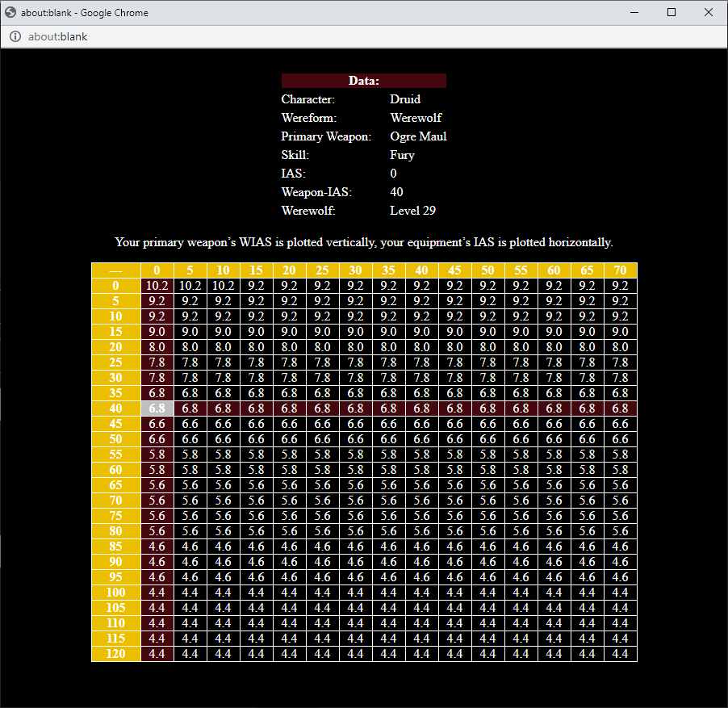Close the about:blank Chrome window
The height and width of the screenshot is (708, 728).
[709, 12]
